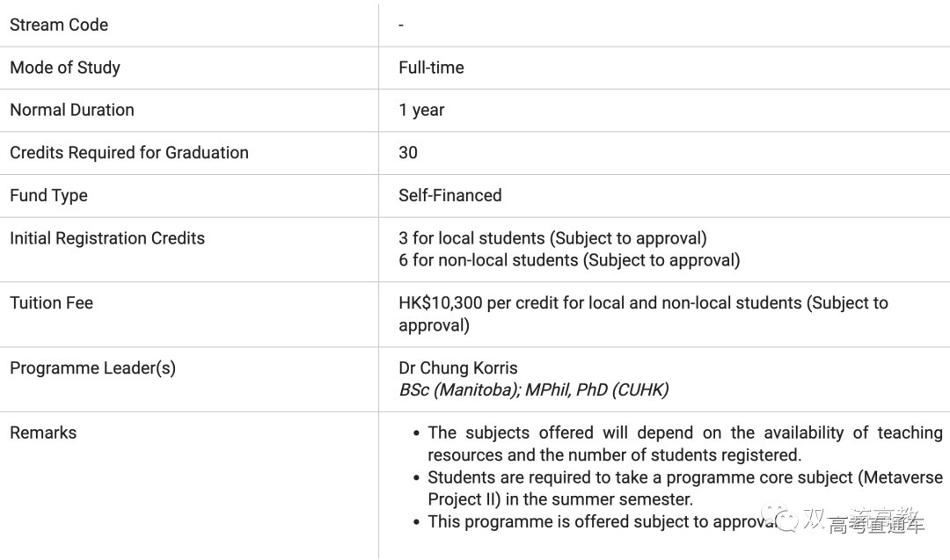
Task: Click Credits Required for Graduation label
Action: coord(129,152)
